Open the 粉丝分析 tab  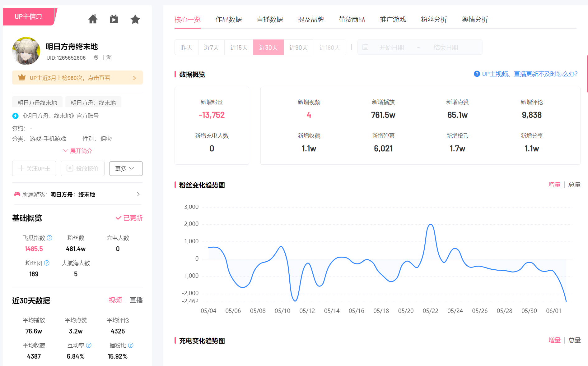tap(434, 20)
